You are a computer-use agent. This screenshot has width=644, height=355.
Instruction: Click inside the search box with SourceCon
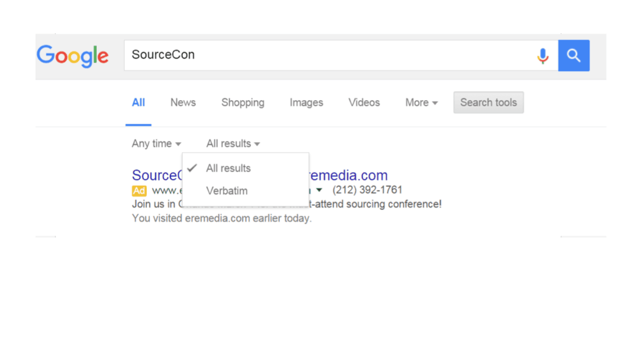pyautogui.click(x=266, y=54)
